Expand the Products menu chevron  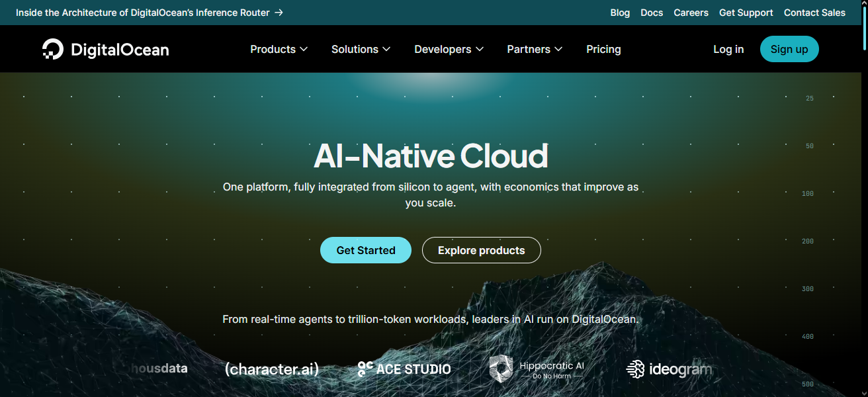(x=304, y=49)
